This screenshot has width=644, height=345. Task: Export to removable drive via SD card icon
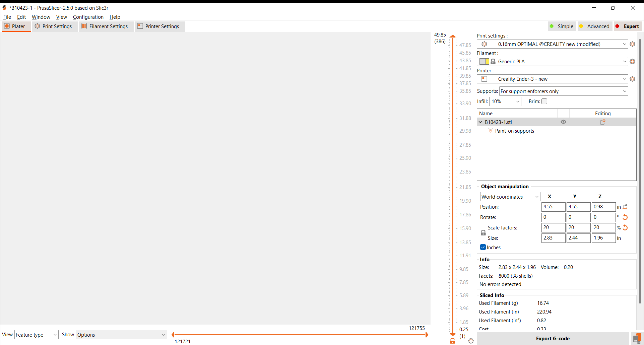tap(637, 338)
